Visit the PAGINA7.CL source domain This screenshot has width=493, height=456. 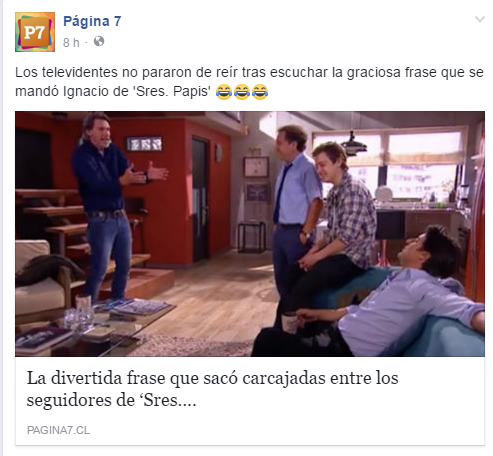pos(58,430)
